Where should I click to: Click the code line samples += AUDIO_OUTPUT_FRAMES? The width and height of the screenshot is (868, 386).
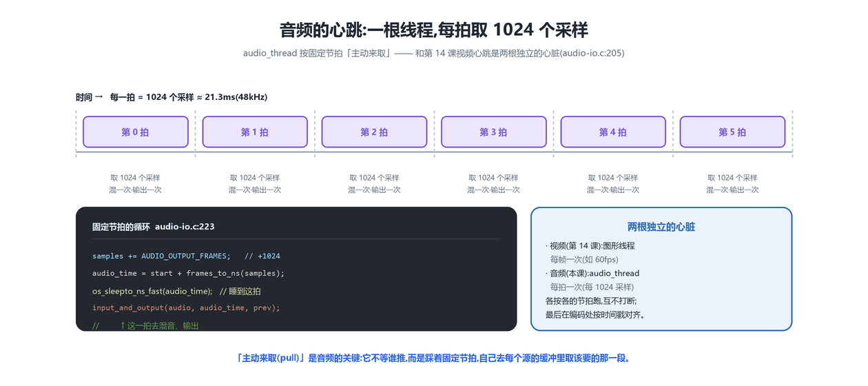click(186, 256)
